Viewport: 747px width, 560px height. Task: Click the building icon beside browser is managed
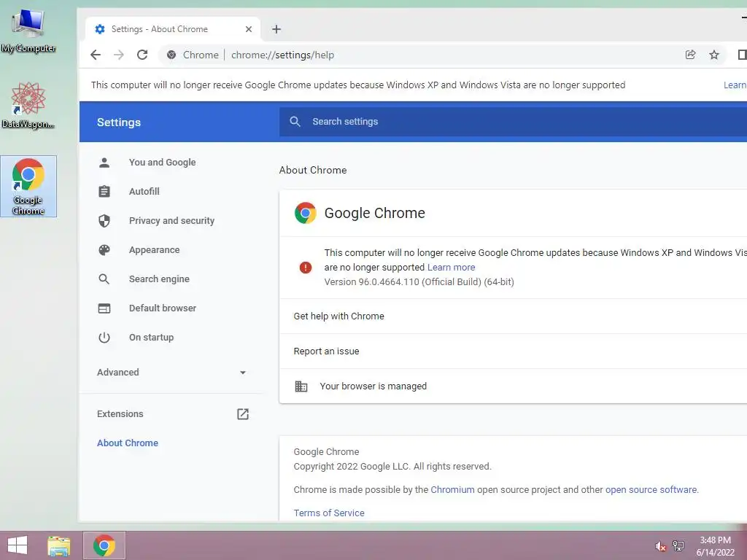pyautogui.click(x=301, y=386)
